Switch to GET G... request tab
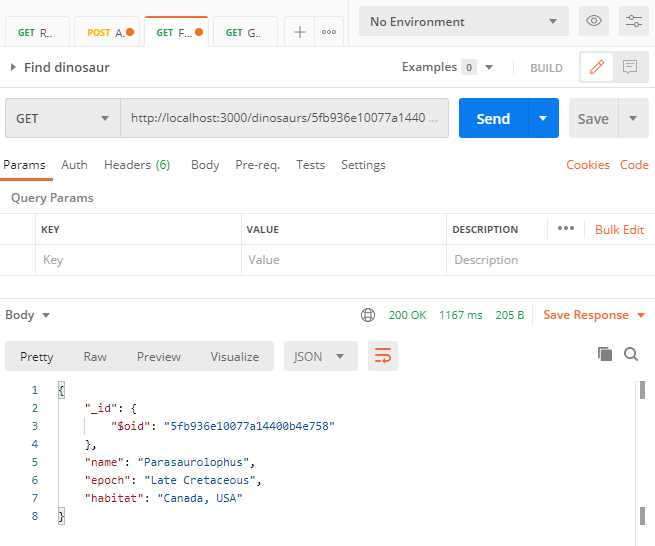Image resolution: width=655 pixels, height=546 pixels. (245, 32)
